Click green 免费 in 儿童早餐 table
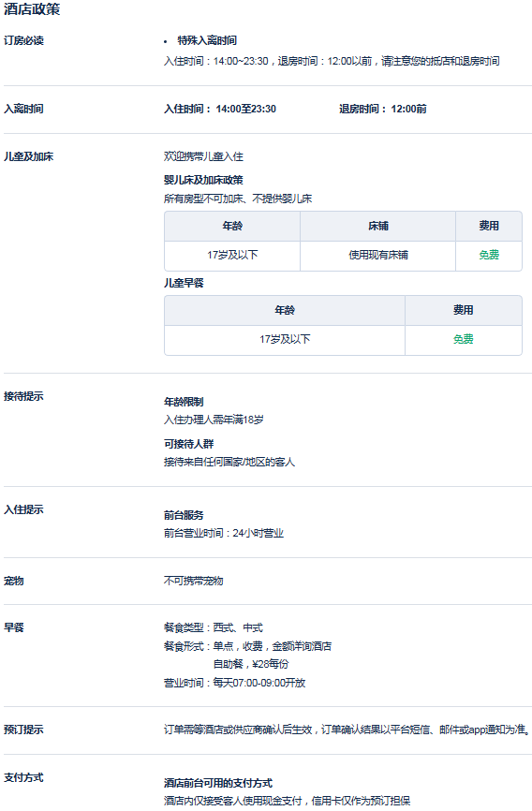This screenshot has height=811, width=532. tap(464, 339)
